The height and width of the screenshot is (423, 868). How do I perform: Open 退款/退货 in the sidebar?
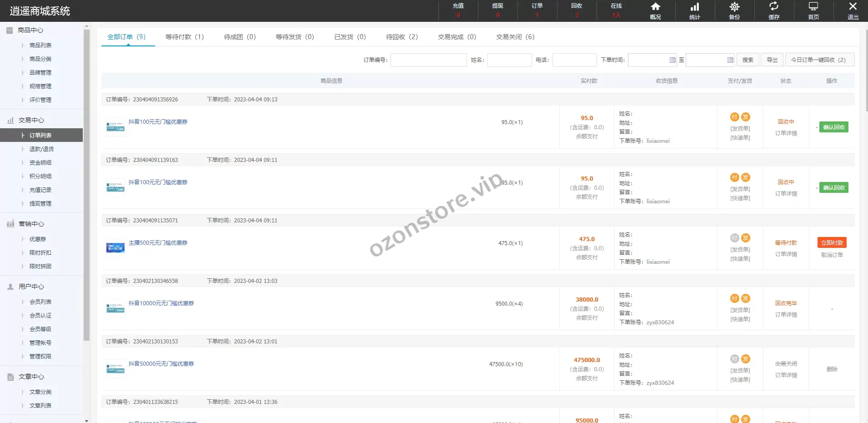pos(41,149)
